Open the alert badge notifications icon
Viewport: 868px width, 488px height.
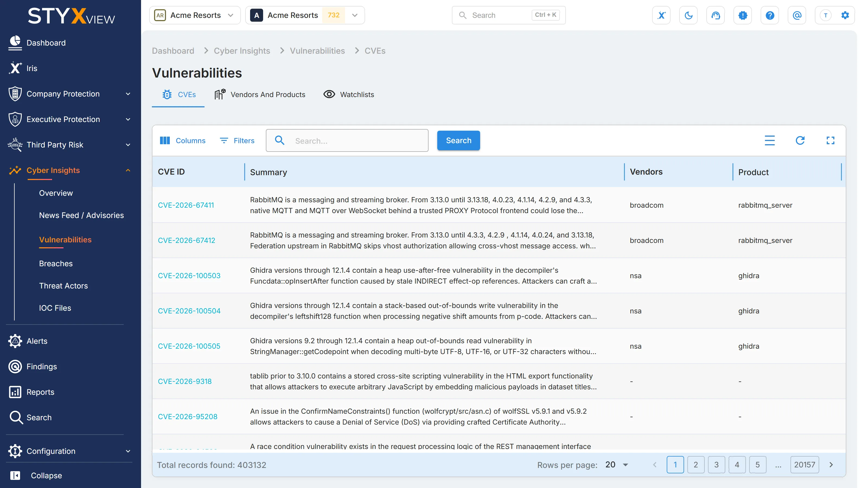[x=743, y=15]
